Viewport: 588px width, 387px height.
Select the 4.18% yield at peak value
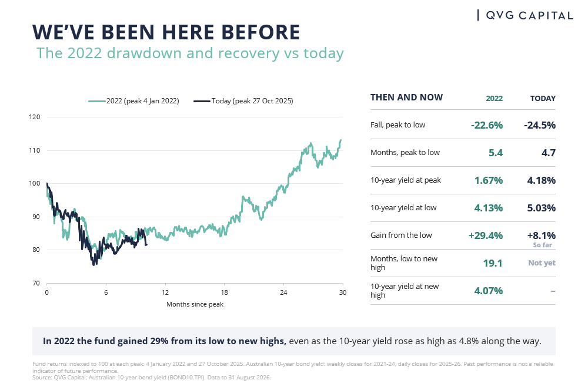(541, 180)
